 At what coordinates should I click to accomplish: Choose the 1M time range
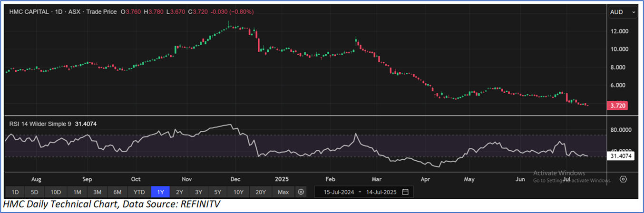pos(77,192)
